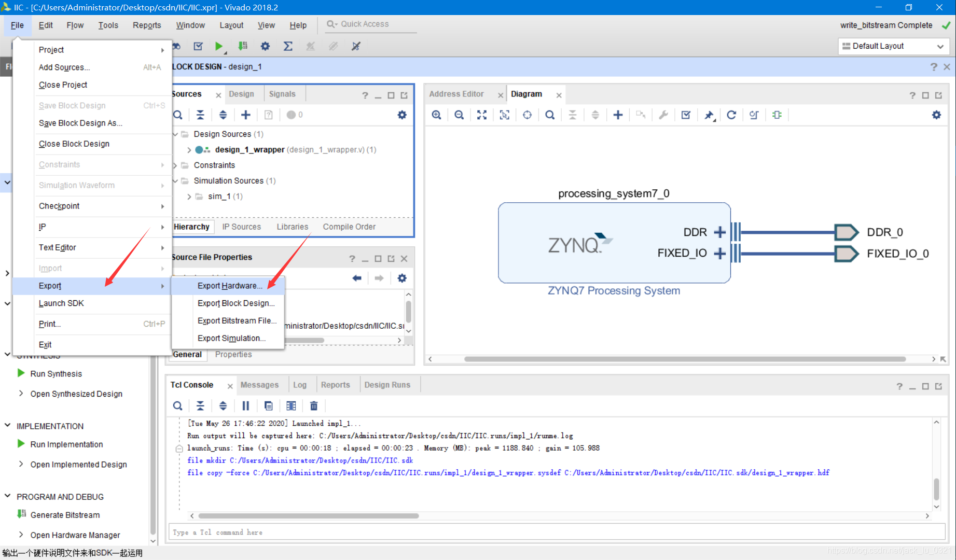
Task: Click Generate Bitstream in Flow Navigator
Action: [65, 515]
